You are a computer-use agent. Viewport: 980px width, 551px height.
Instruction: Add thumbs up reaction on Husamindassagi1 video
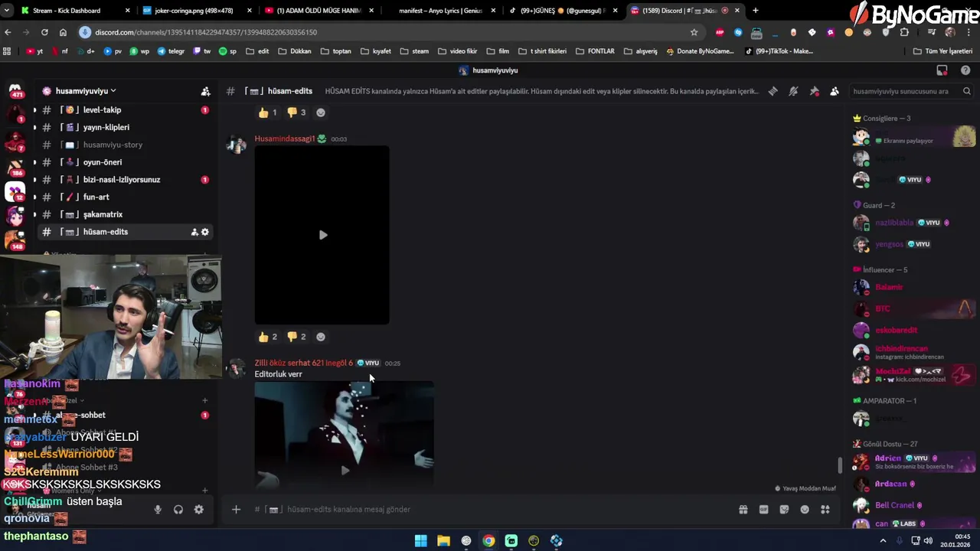click(x=267, y=337)
